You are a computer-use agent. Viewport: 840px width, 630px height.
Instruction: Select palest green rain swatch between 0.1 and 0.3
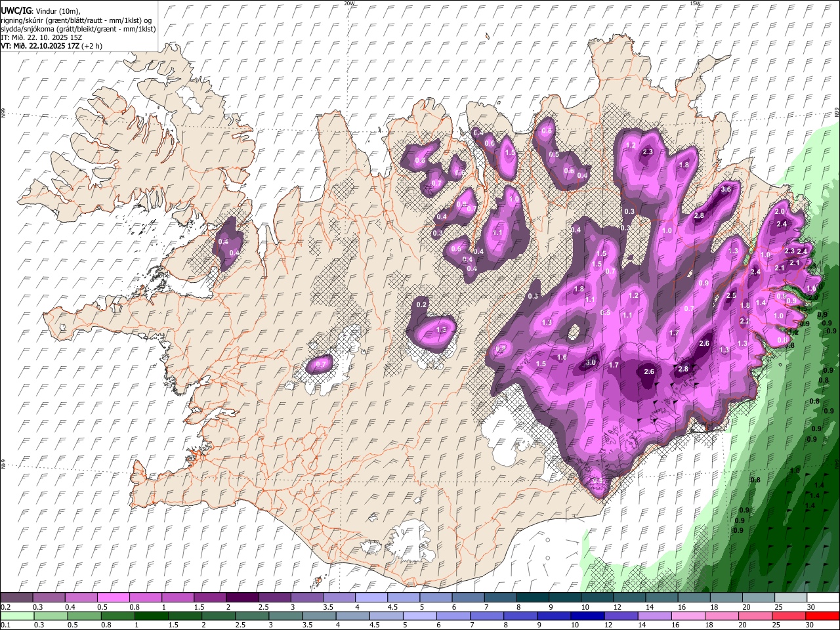tap(16, 616)
